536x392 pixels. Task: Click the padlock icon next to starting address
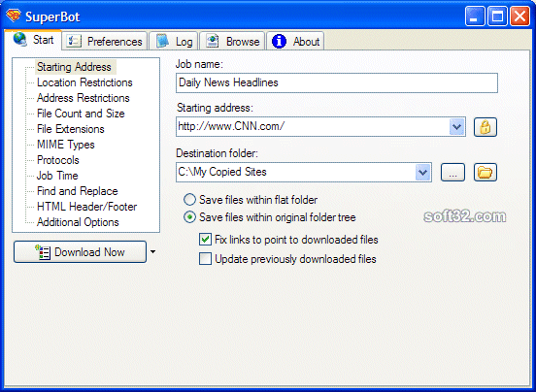[x=486, y=127]
